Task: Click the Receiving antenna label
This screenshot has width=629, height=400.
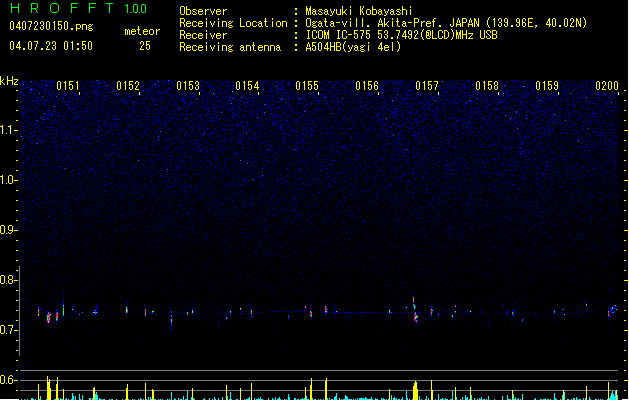Action: [x=230, y=47]
